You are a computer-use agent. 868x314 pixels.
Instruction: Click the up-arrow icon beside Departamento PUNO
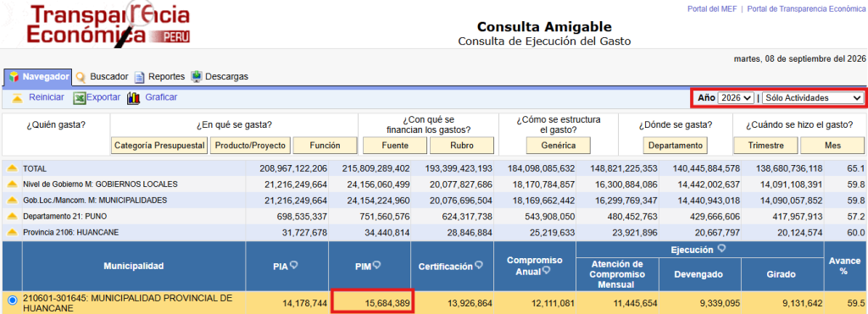pyautogui.click(x=12, y=216)
